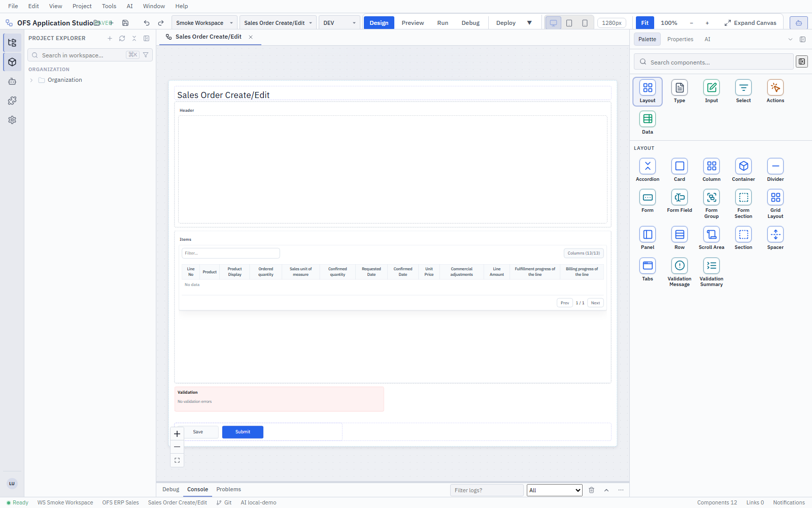This screenshot has height=508, width=812.
Task: Open the Sales Order Create/Edit page dropdown
Action: click(x=278, y=23)
